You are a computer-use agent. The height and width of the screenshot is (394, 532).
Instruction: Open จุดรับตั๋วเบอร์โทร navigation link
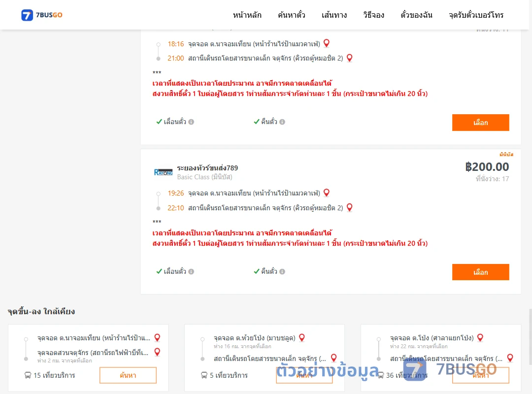(x=476, y=15)
